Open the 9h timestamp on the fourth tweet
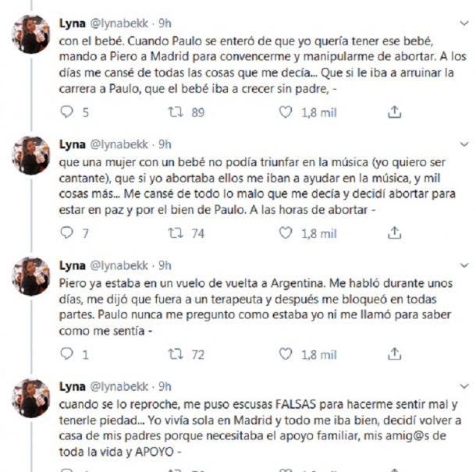This screenshot has width=476, height=472. click(x=165, y=386)
